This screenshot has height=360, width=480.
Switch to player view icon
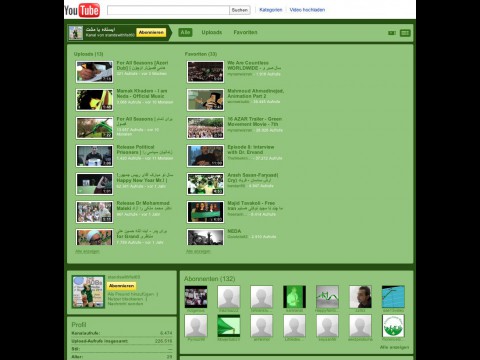tap(392, 33)
